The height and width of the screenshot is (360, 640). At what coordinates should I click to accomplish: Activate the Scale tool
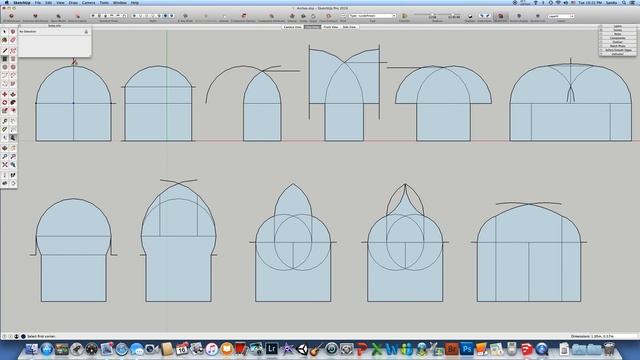tap(4, 111)
